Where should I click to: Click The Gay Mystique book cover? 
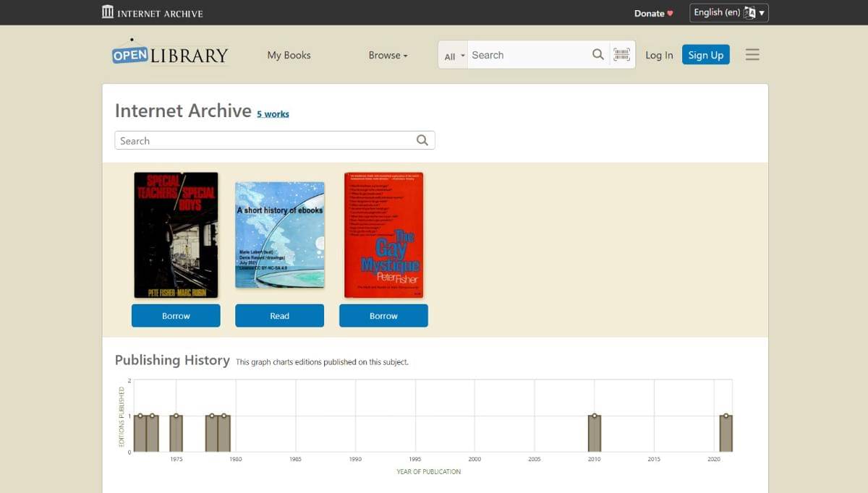coord(383,234)
